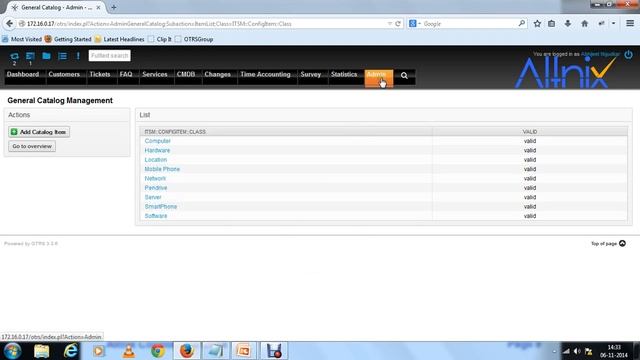Click the browser back button

click(9, 24)
